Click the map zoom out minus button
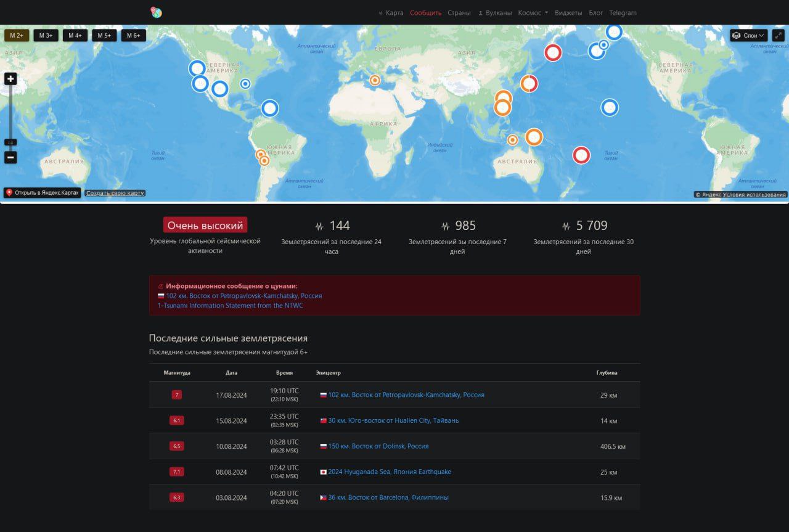This screenshot has height=532, width=789. (x=10, y=157)
